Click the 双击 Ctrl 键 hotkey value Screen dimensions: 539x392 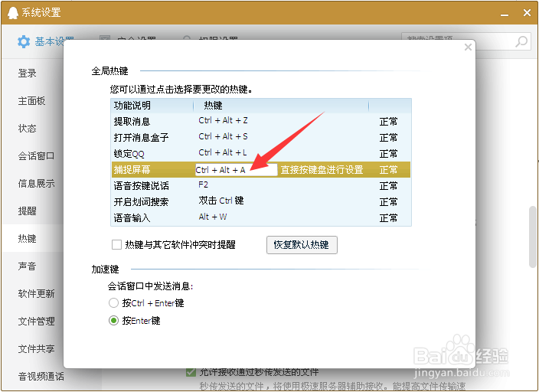click(221, 201)
